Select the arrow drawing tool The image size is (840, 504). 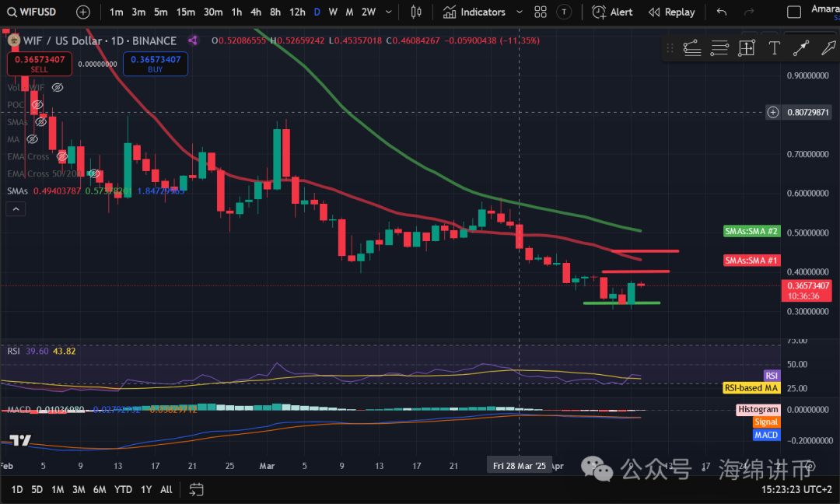828,48
